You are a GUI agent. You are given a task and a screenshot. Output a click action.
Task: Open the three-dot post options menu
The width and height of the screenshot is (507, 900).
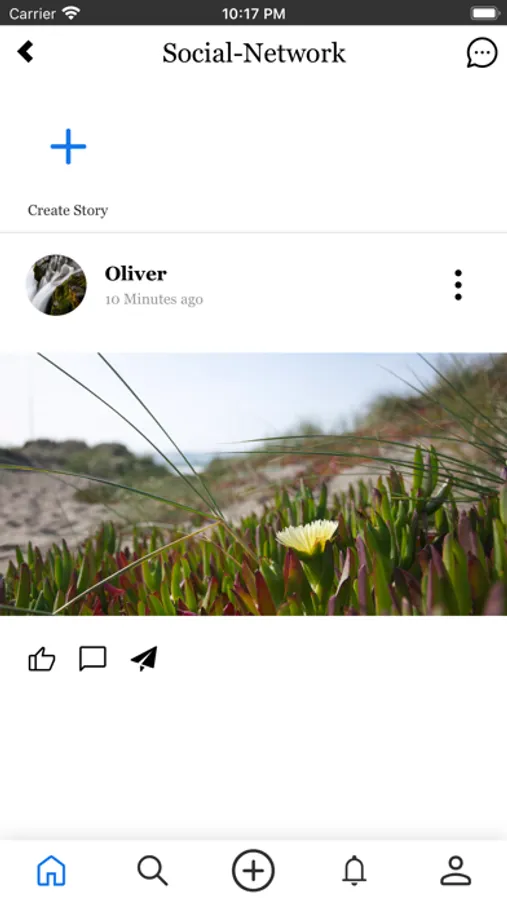[458, 285]
